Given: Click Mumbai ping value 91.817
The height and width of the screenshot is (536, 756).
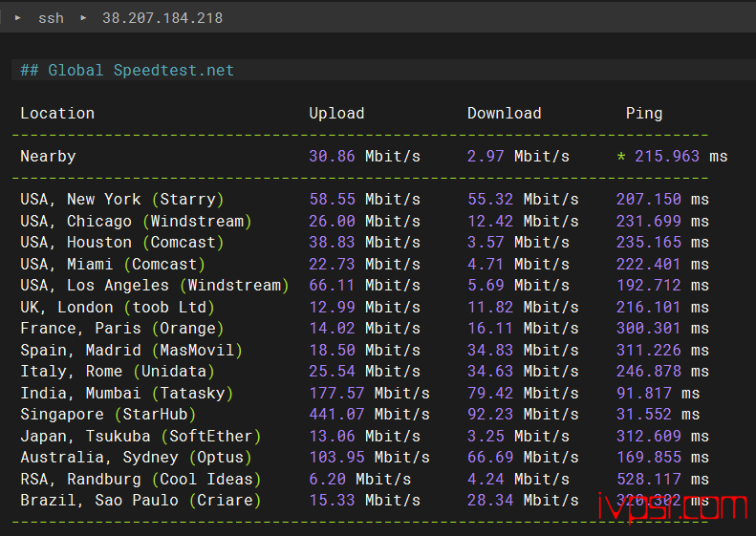Looking at the screenshot, I should pyautogui.click(x=644, y=394).
